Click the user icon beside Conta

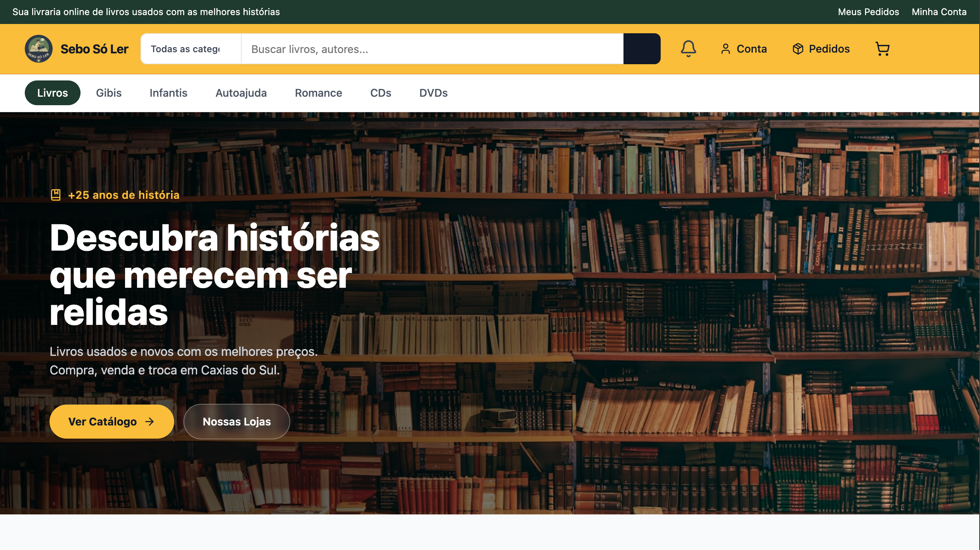[x=725, y=49]
